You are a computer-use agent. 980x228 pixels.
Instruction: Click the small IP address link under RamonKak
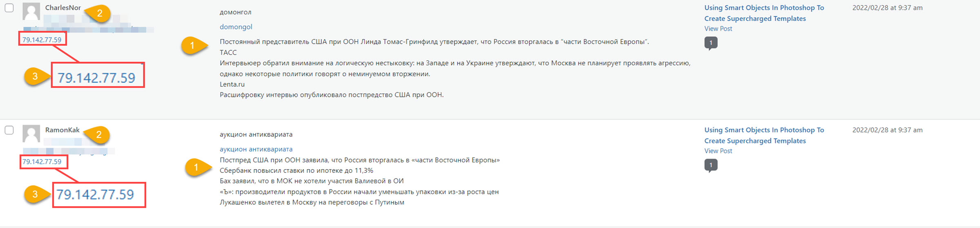point(42,161)
